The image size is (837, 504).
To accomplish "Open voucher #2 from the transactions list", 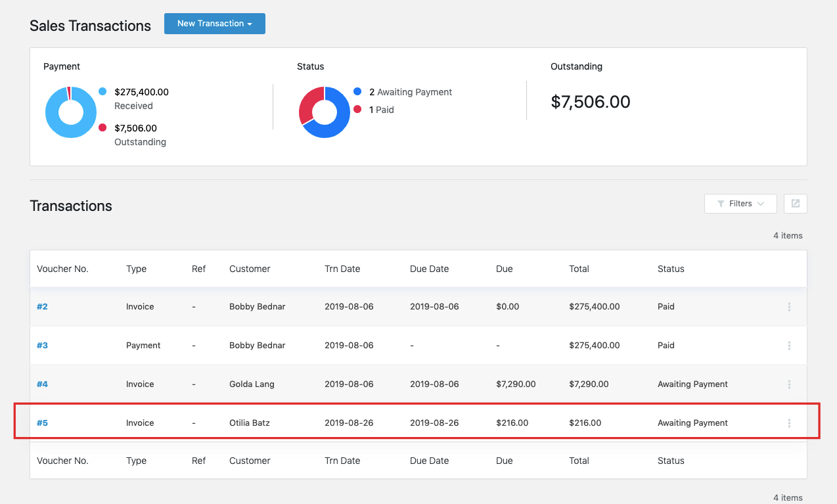I will click(42, 306).
